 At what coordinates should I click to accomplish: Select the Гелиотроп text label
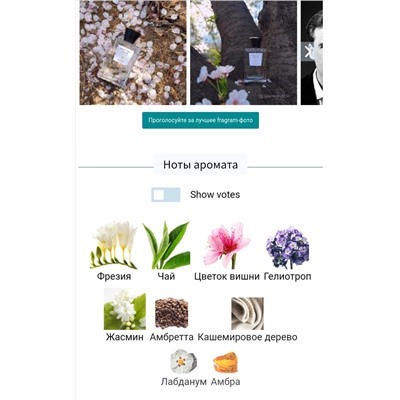tap(287, 276)
